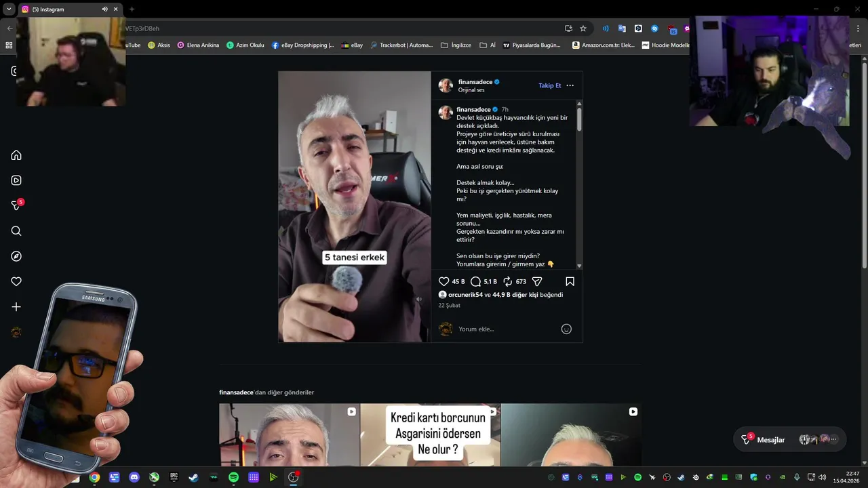The image size is (868, 488).
Task: Save the post with bookmark icon
Action: point(570,281)
